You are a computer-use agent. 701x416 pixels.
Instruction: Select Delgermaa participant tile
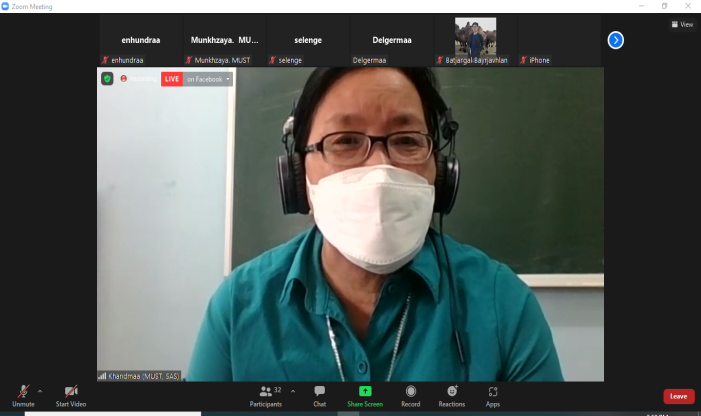pos(392,40)
